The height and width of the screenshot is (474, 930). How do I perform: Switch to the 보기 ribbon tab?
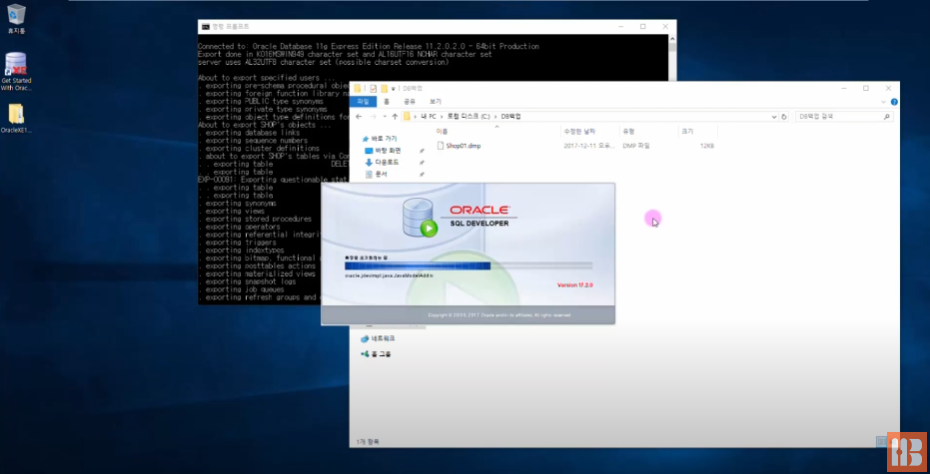tap(435, 101)
